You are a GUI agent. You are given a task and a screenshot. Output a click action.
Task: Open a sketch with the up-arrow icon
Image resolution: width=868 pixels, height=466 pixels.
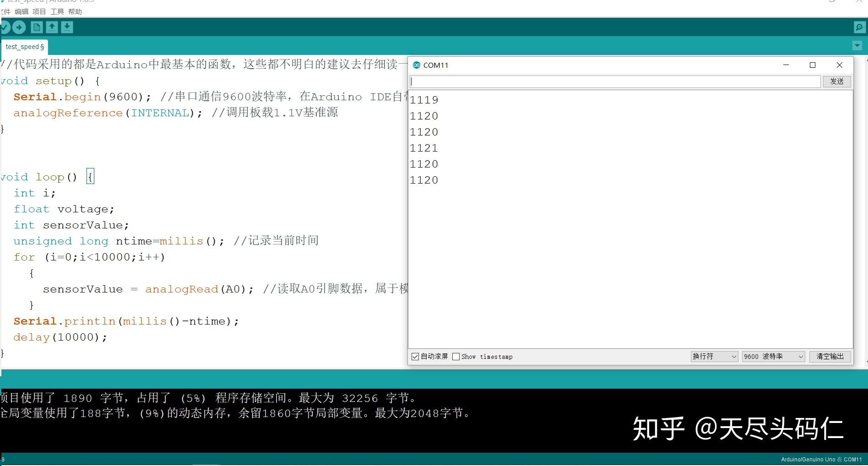(52, 27)
